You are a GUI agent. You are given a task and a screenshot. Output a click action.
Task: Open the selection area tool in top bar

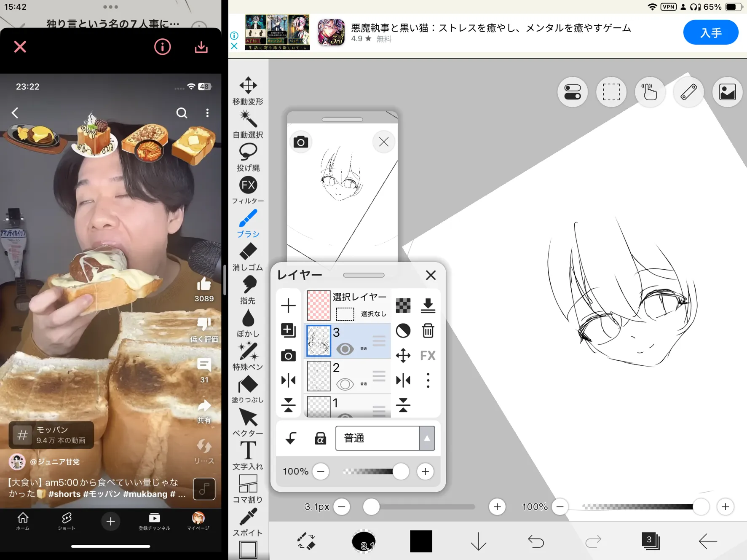point(611,92)
